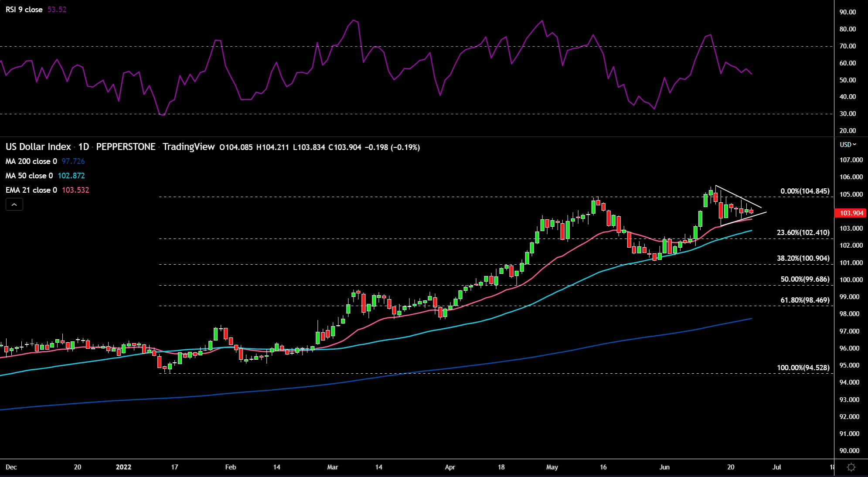Click the 50.00%(99.686) Fibonacci label
This screenshot has width=868, height=477.
(x=805, y=279)
